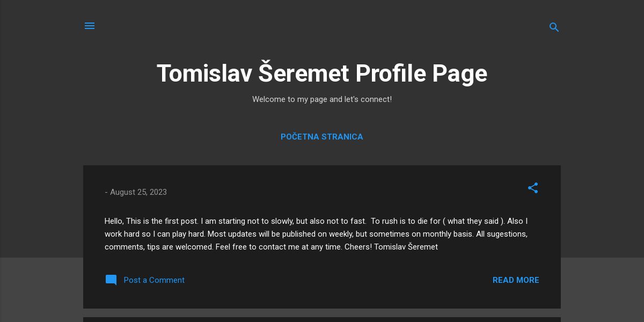644x322 pixels.
Task: Click the welcome subtitle under the title
Action: [321, 99]
